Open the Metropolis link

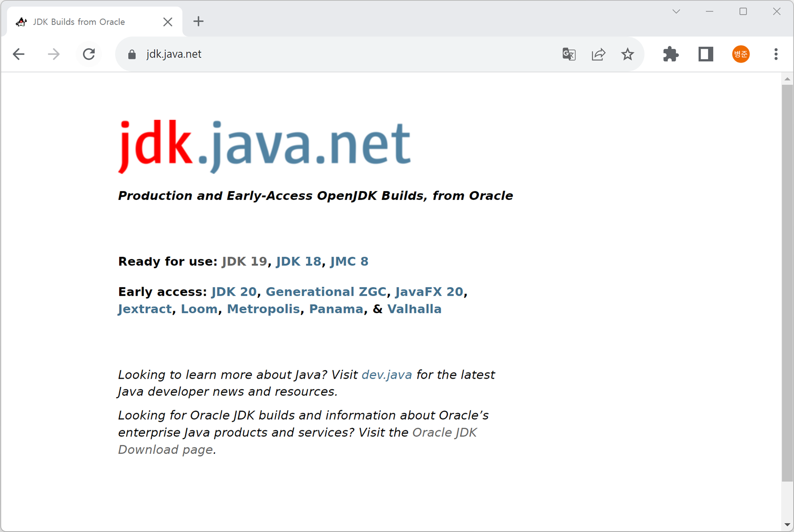[x=263, y=309]
